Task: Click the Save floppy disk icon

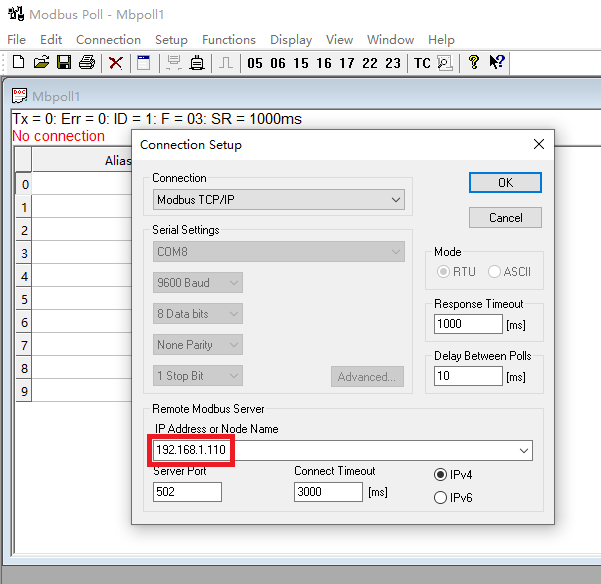Action: click(63, 63)
